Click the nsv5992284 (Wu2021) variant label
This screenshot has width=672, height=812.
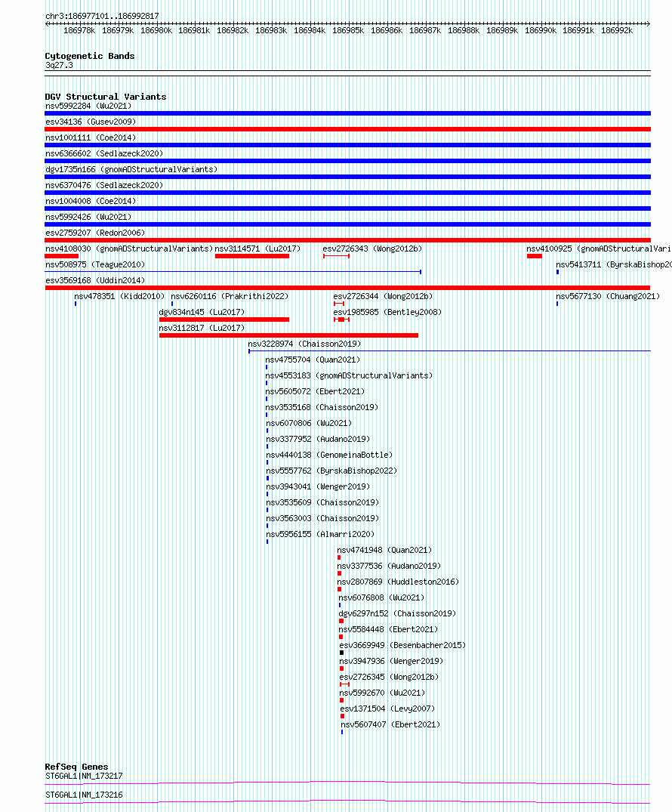[88, 107]
